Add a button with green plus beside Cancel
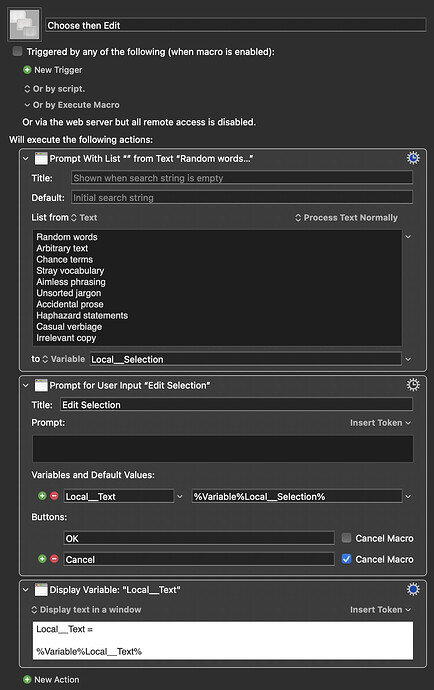 (42, 559)
